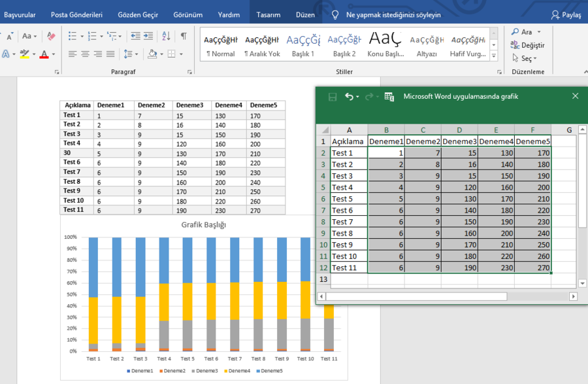Click the Ne yapmak istediğinizi söyleyin box
The image size is (588, 384).
[x=393, y=15]
